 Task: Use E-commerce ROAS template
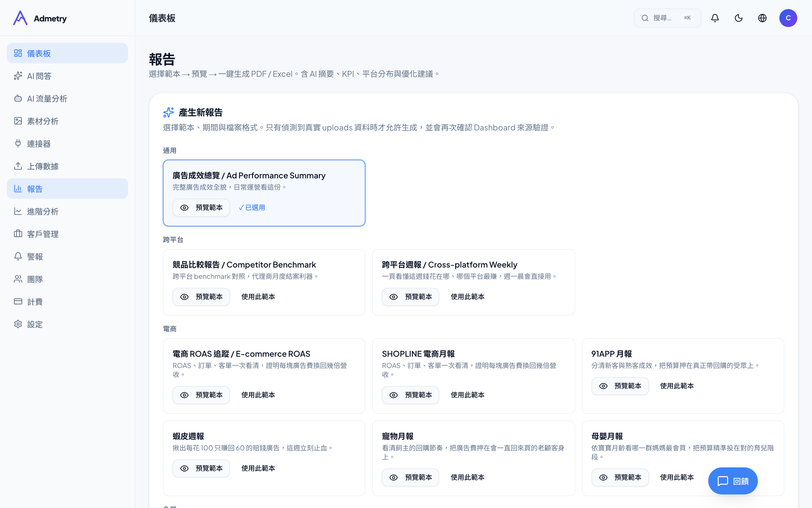tap(258, 395)
